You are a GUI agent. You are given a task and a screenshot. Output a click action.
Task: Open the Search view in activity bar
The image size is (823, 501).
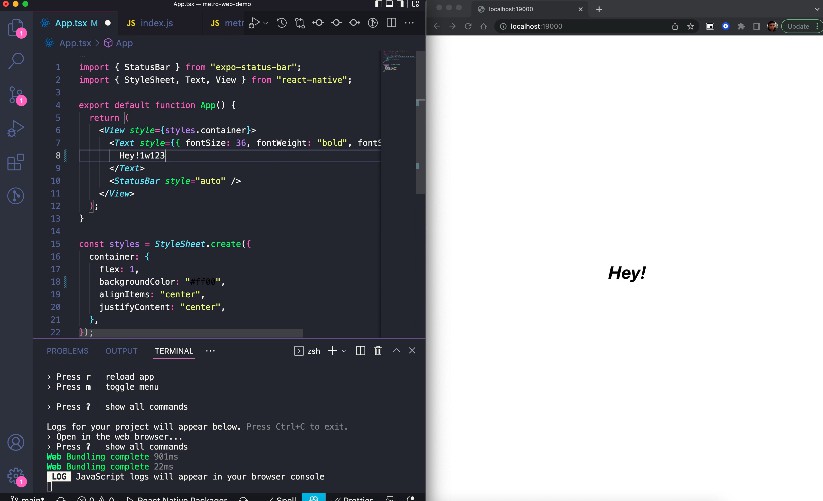(x=16, y=61)
